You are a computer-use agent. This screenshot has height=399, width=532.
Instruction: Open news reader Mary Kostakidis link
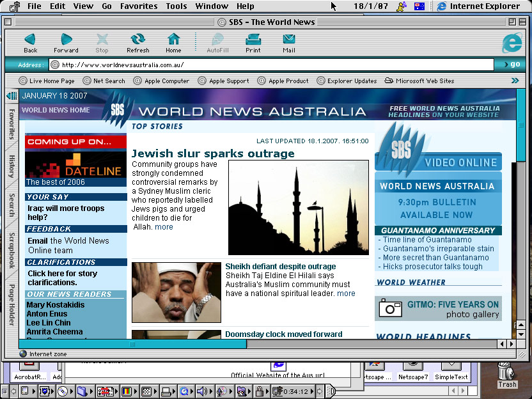click(56, 304)
